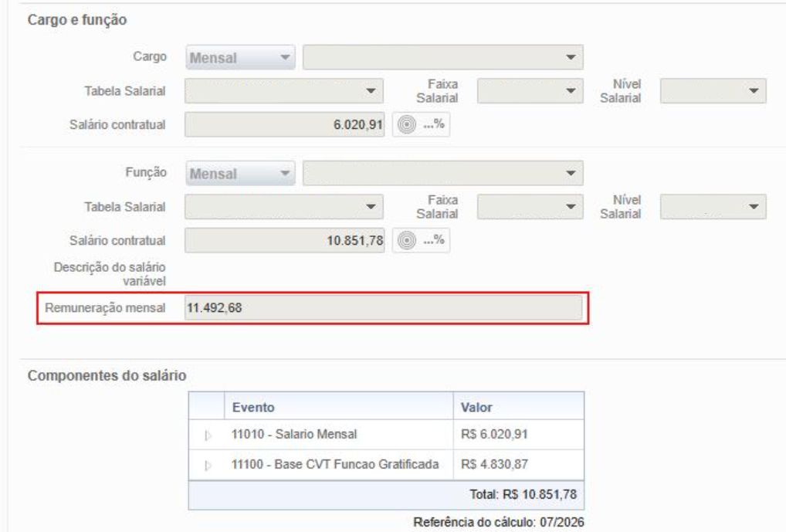
Task: Open the Função name dropdown list
Action: click(442, 173)
